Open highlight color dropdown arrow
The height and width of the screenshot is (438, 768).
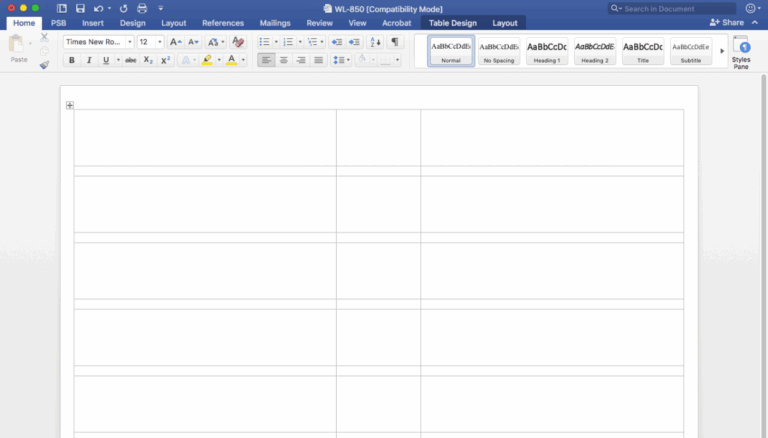click(219, 60)
